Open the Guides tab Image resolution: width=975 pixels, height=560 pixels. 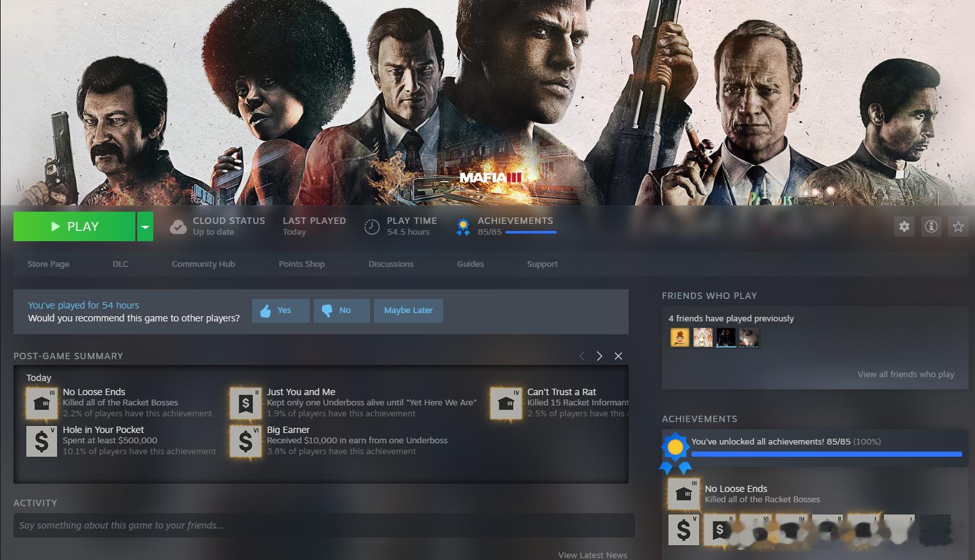[470, 264]
